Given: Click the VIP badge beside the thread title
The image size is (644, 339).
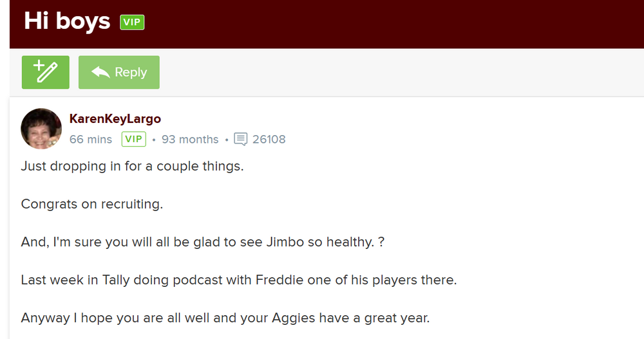Looking at the screenshot, I should click(132, 23).
